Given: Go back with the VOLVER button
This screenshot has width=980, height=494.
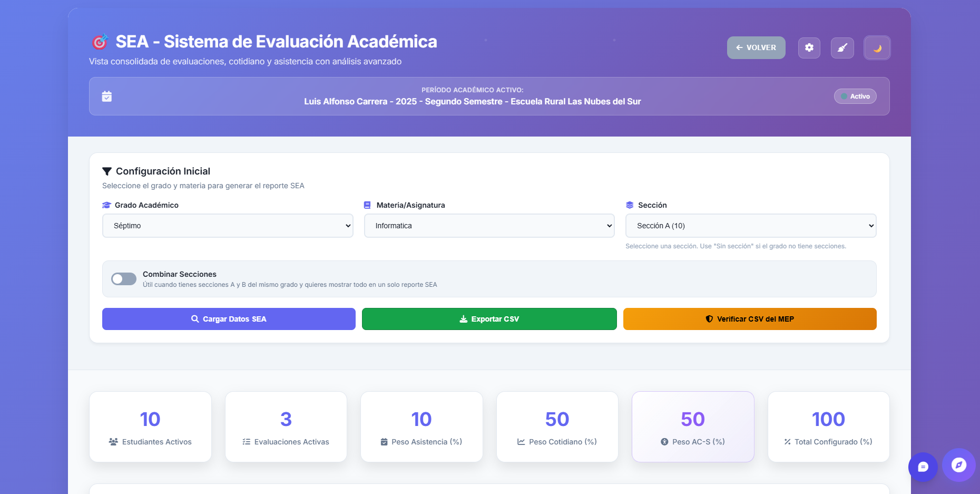Looking at the screenshot, I should point(756,47).
